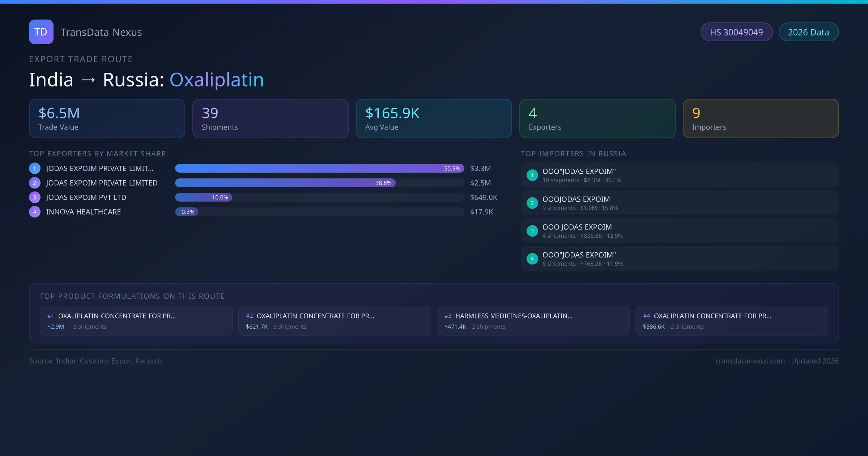Click rank 4 badge beside INNOVA HEALTHCARE
The width and height of the screenshot is (868, 456).
(35, 212)
